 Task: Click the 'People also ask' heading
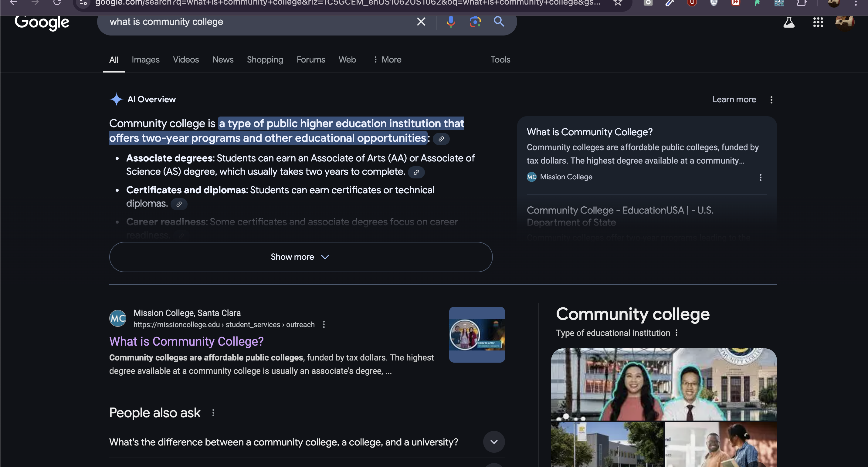[x=155, y=413]
